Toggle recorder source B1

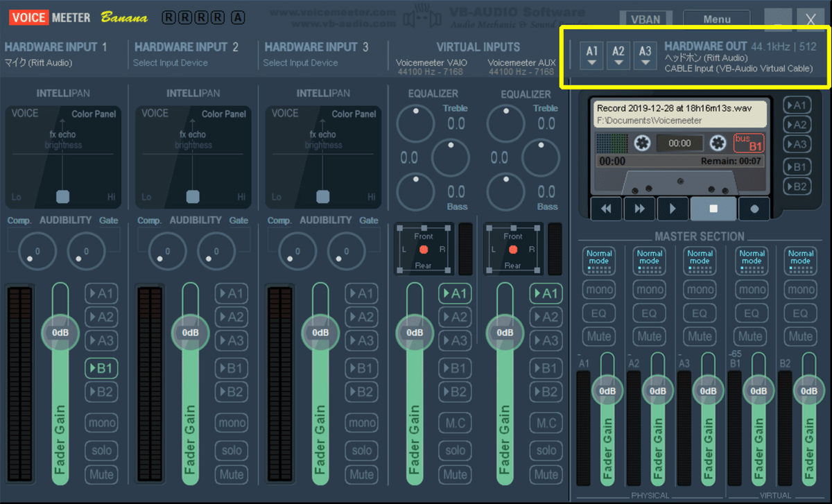pos(797,167)
